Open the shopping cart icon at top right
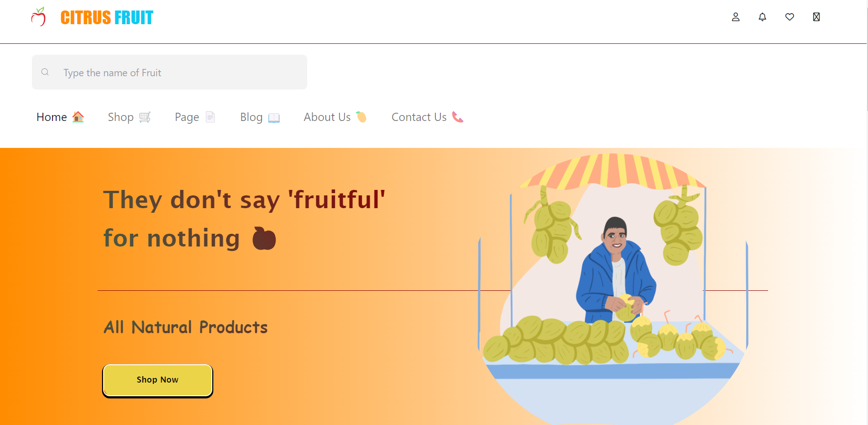This screenshot has width=868, height=425. pos(816,17)
